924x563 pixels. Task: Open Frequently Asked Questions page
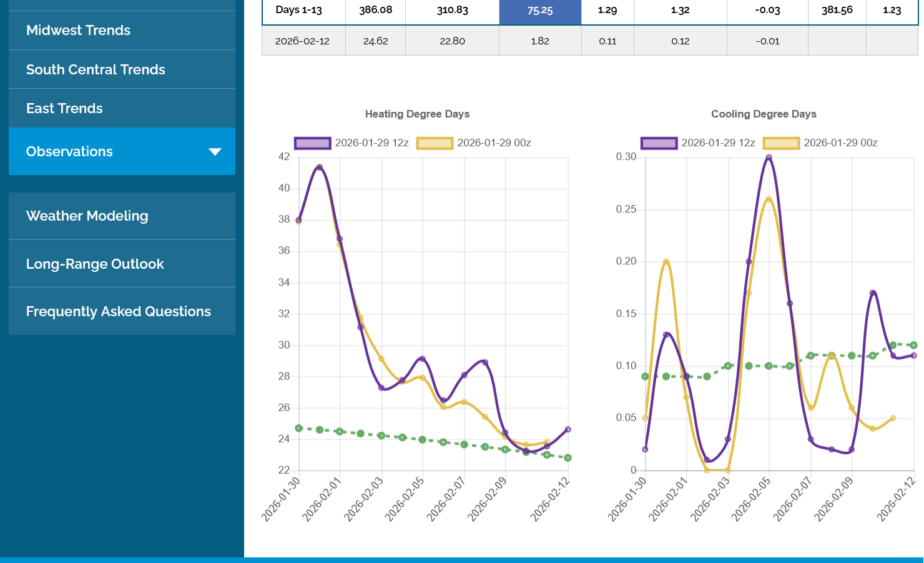coord(119,311)
